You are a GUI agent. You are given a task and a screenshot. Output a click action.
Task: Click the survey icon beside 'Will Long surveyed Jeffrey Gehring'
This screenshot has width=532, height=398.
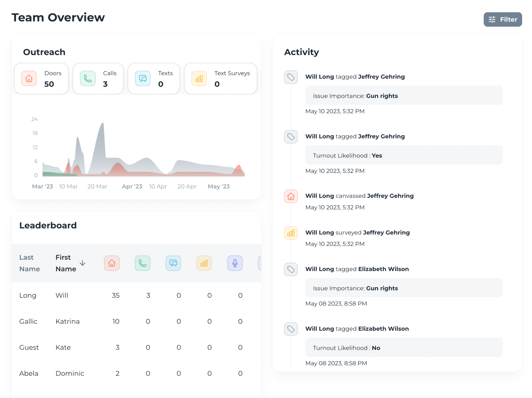[291, 233]
